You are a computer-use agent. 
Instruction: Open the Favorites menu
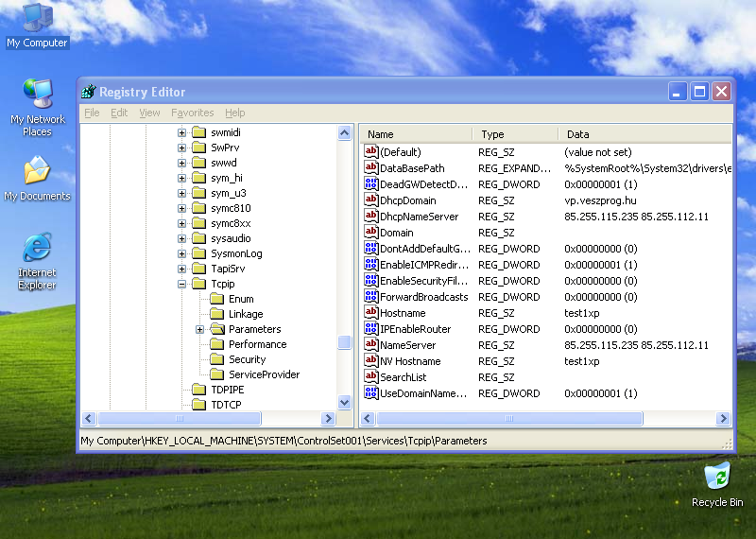[192, 113]
